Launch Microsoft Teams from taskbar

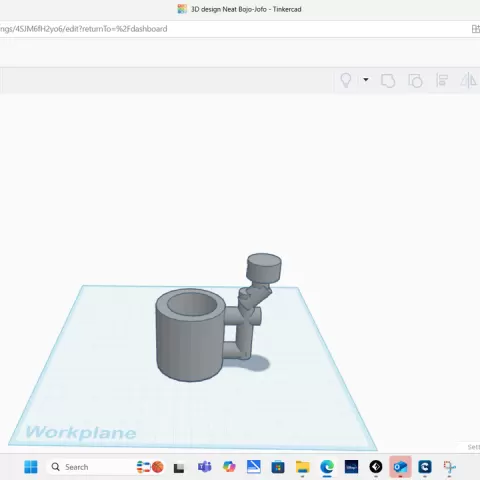204,467
